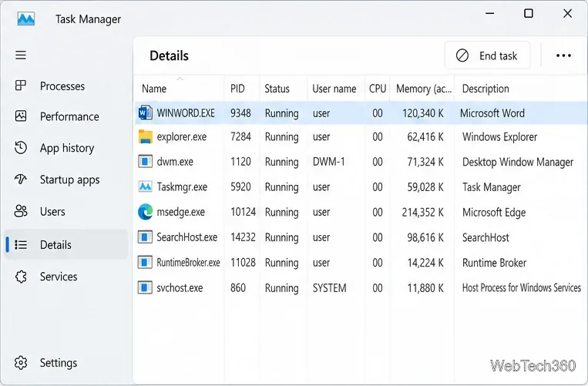Click the folder icon beside explorer.exe

(145, 137)
